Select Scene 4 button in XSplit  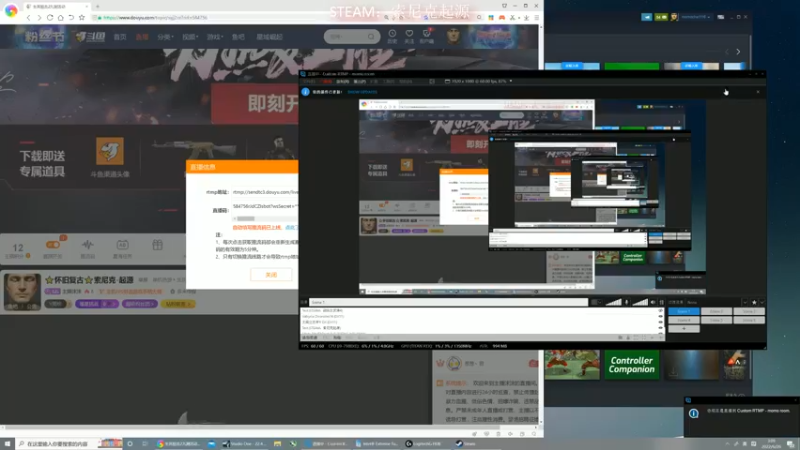[684, 320]
